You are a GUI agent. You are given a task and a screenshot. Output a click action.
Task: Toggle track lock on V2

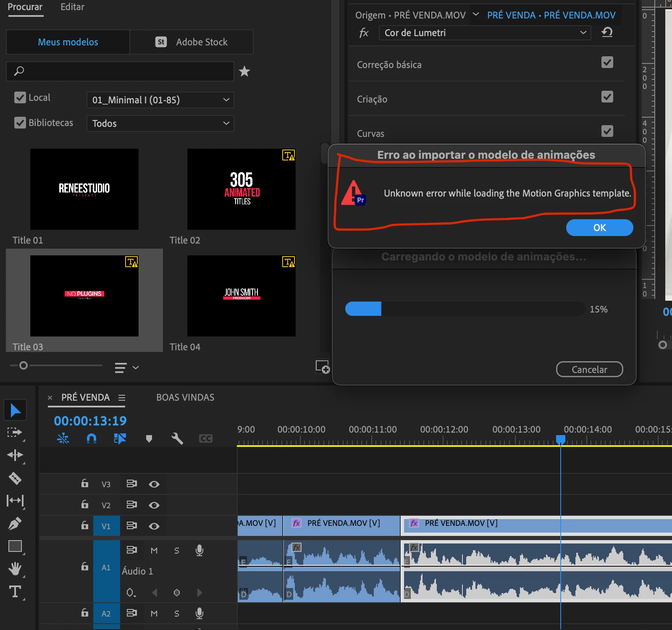85,504
